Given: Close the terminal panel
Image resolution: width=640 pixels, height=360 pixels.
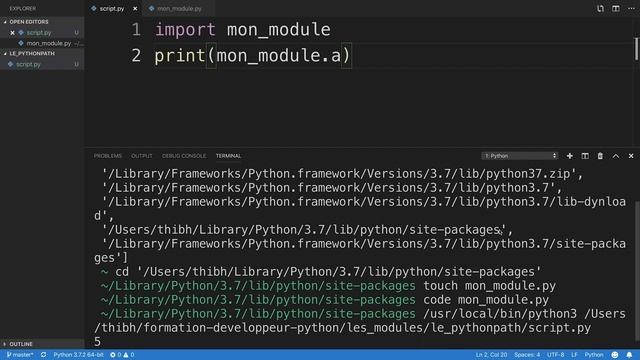Looking at the screenshot, I should pyautogui.click(x=631, y=156).
